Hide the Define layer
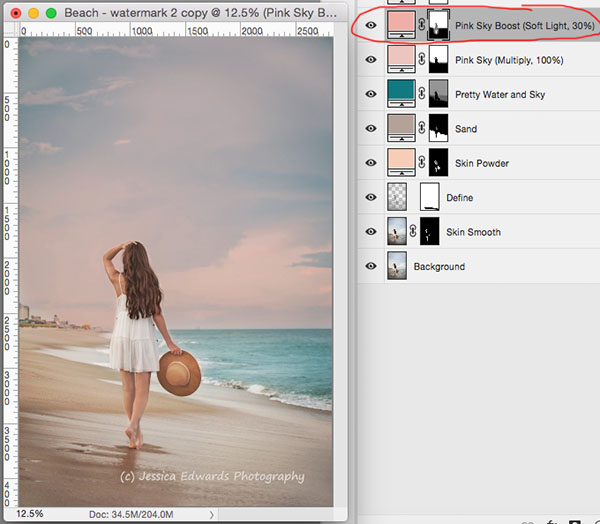The width and height of the screenshot is (600, 524). (370, 198)
